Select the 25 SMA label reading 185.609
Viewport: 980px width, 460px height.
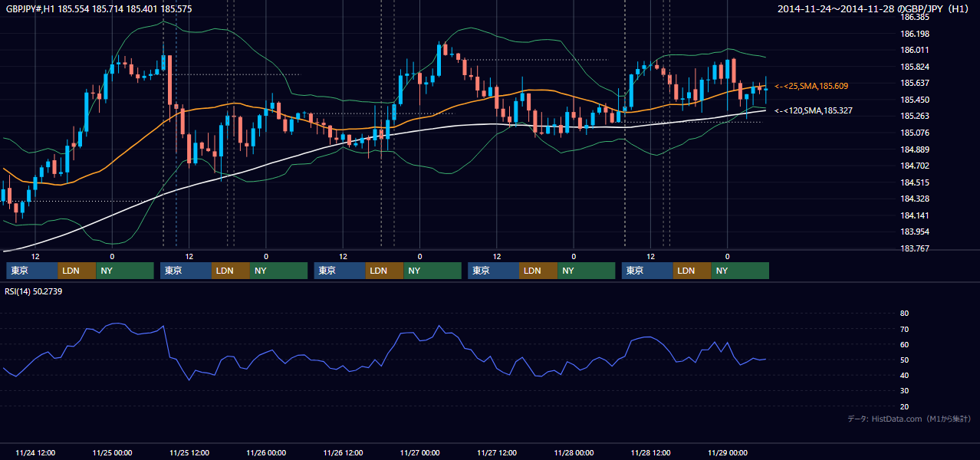pos(811,86)
